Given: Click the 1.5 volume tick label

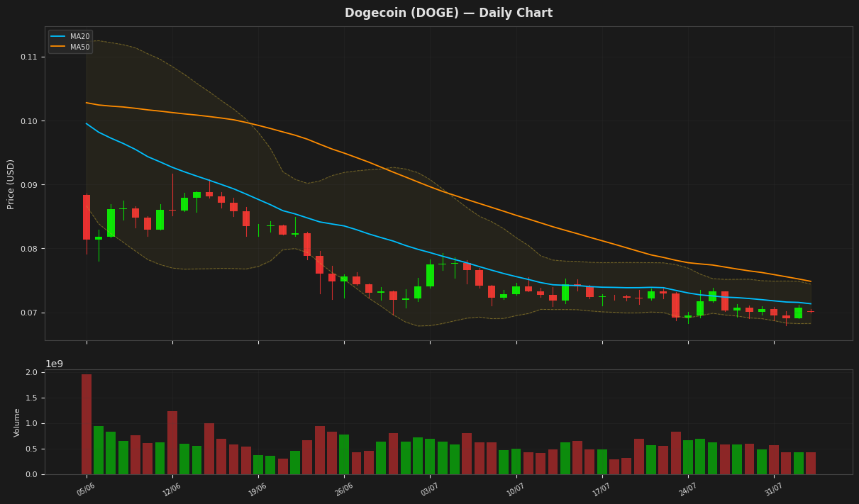Looking at the screenshot, I should tap(32, 398).
